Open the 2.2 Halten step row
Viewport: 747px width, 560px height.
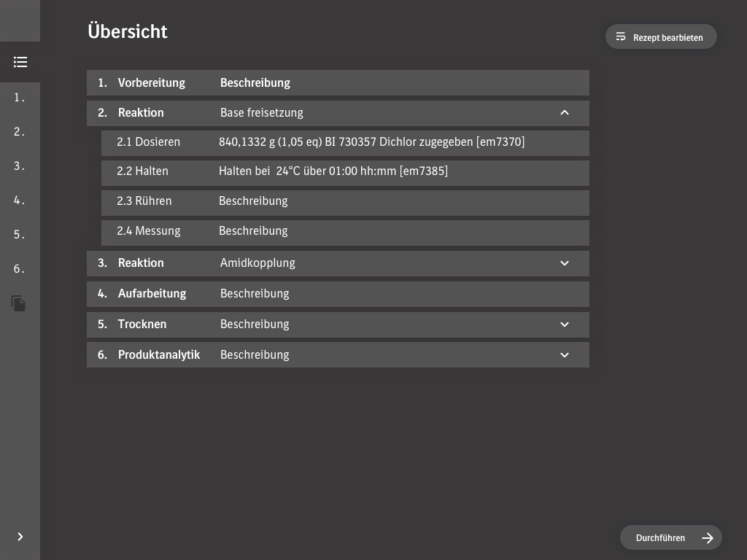(x=344, y=172)
